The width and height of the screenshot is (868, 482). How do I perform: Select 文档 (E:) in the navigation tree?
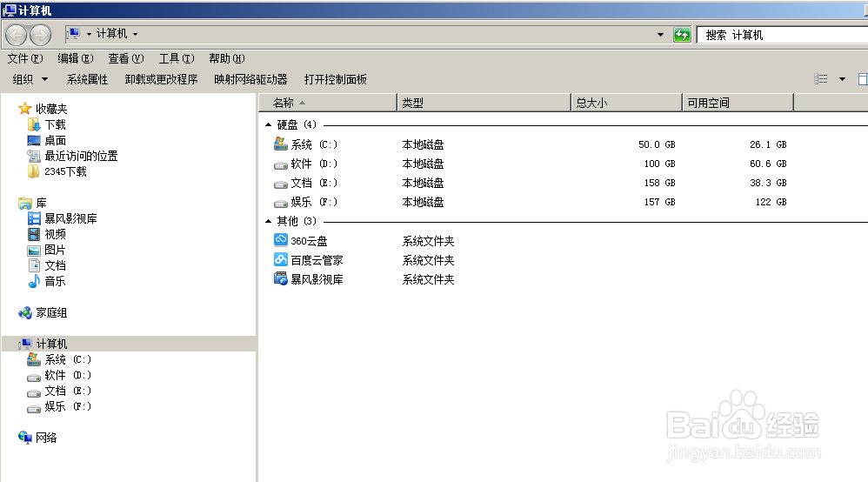pyautogui.click(x=68, y=391)
